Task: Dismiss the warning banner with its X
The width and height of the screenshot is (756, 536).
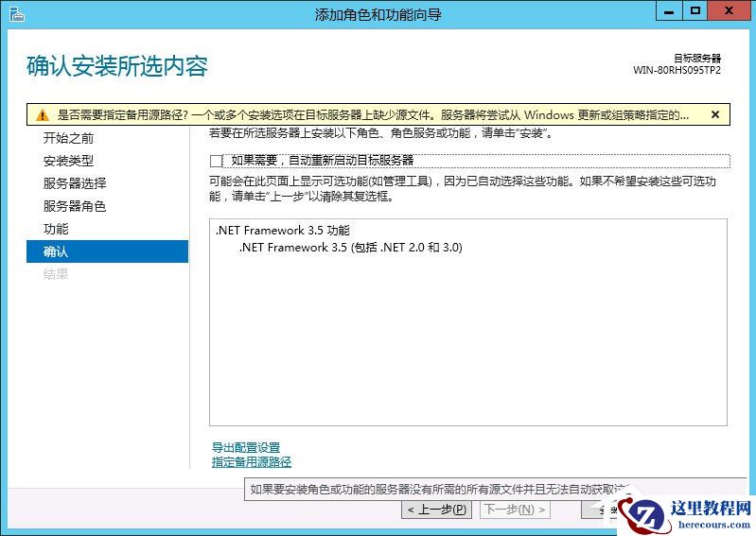Action: [715, 114]
